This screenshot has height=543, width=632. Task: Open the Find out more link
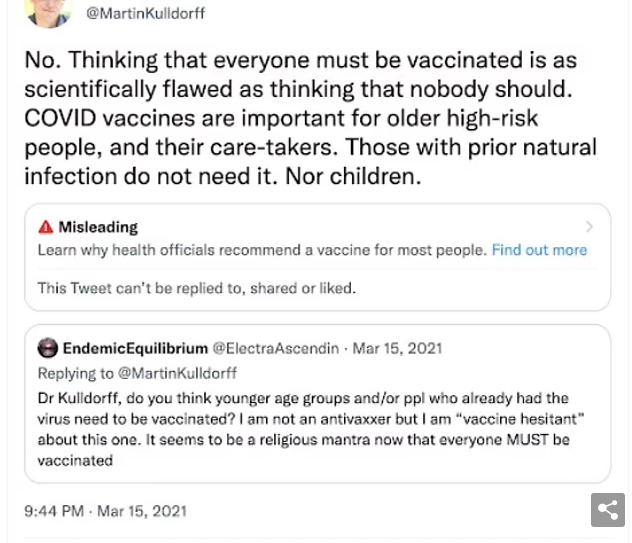[x=539, y=250]
